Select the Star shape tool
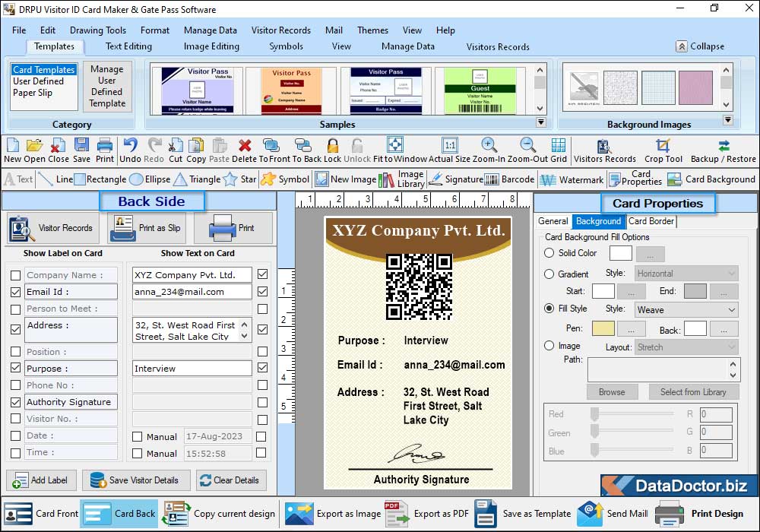The height and width of the screenshot is (532, 760). click(239, 179)
